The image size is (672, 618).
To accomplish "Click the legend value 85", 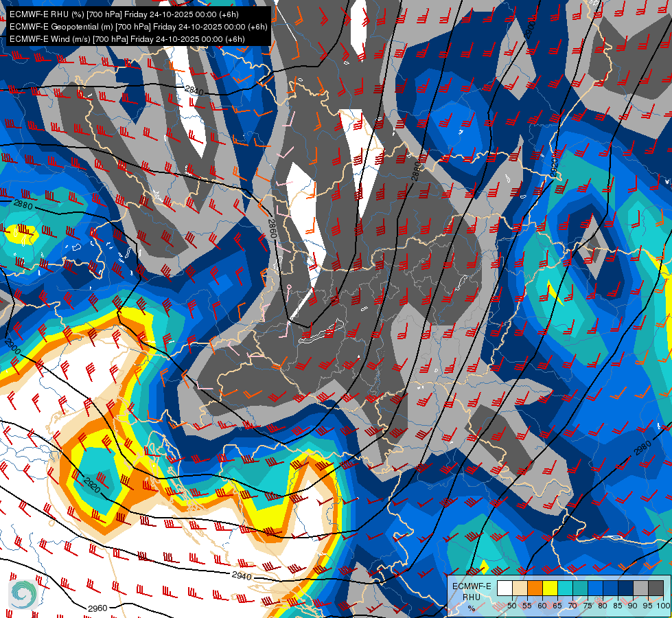I will [x=618, y=606].
